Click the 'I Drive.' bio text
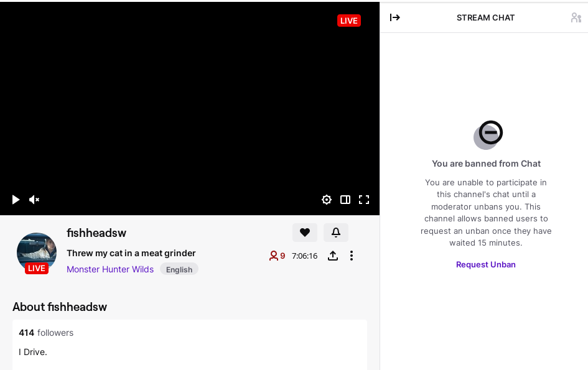 click(33, 352)
